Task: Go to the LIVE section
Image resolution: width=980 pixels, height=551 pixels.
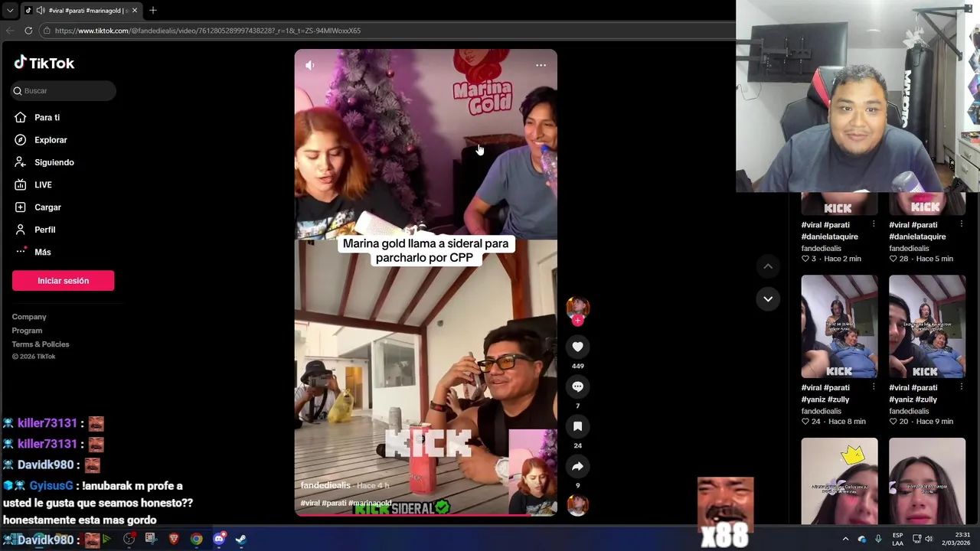Action: [33, 184]
